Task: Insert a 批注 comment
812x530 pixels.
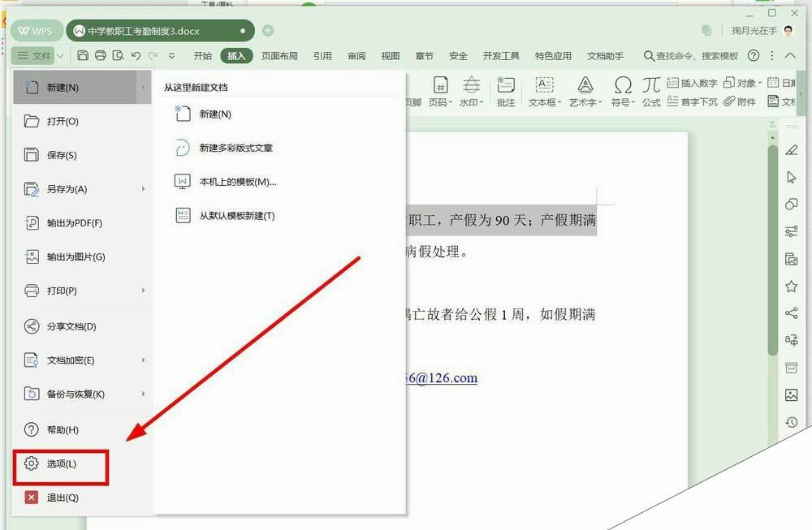Action: pyautogui.click(x=506, y=92)
